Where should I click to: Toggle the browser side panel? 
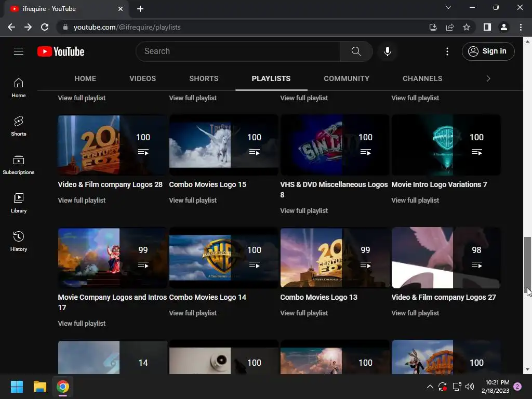487,27
